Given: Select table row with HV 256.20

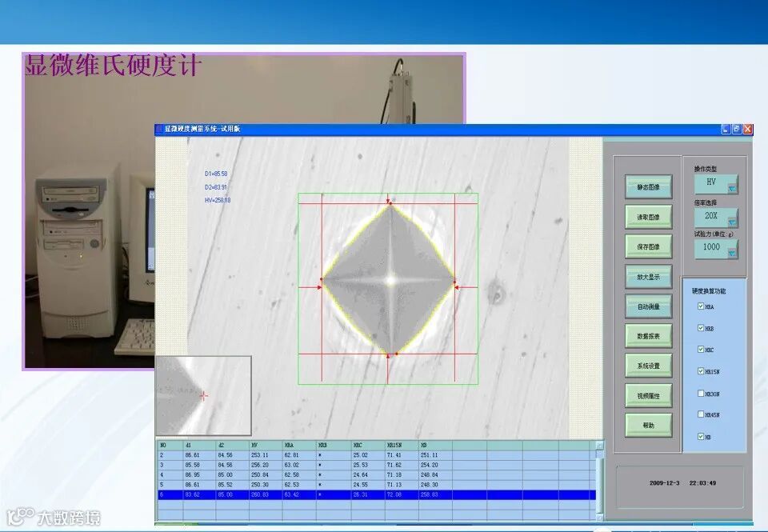Looking at the screenshot, I should [x=377, y=465].
